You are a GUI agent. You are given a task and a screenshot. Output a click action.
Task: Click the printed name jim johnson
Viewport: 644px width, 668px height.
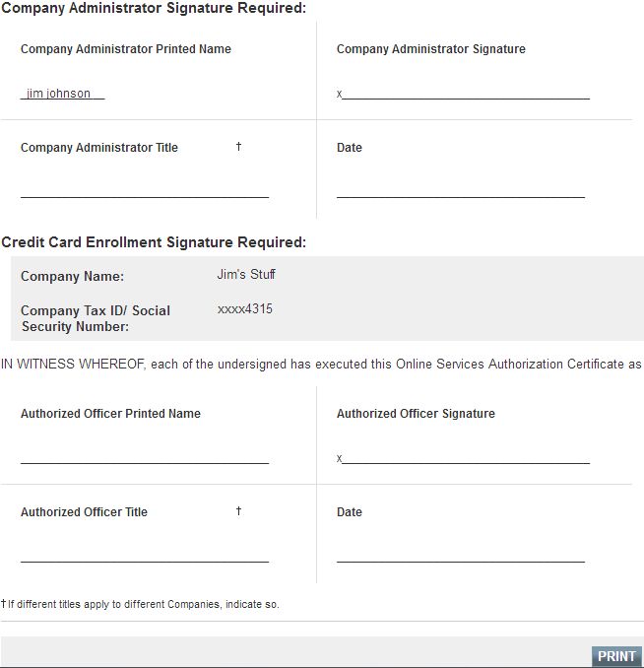(58, 94)
